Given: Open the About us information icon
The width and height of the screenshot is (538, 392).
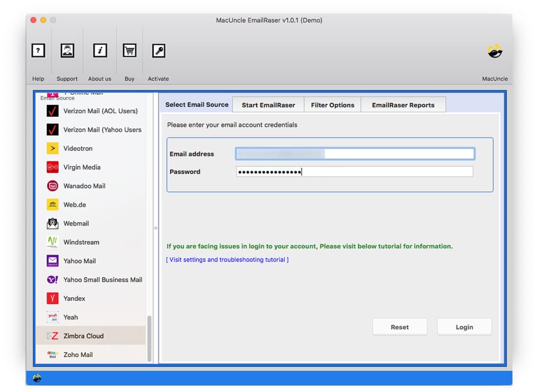Looking at the screenshot, I should coord(100,50).
